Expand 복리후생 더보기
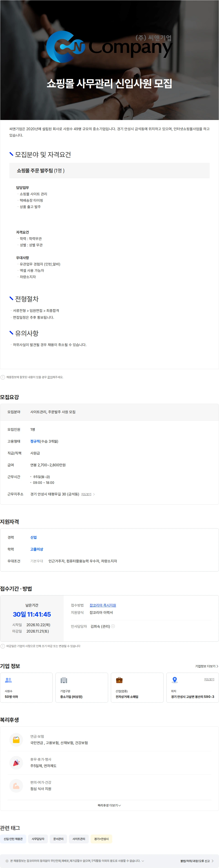The height and width of the screenshot is (868, 219). [109, 805]
